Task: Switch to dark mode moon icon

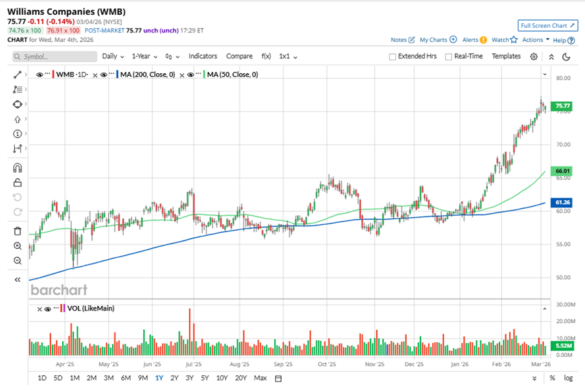Action: click(566, 56)
